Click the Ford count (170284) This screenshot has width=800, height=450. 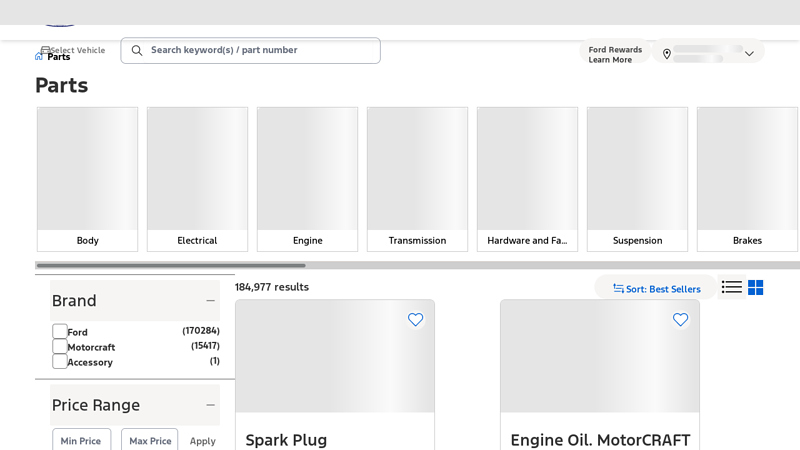coord(201,331)
